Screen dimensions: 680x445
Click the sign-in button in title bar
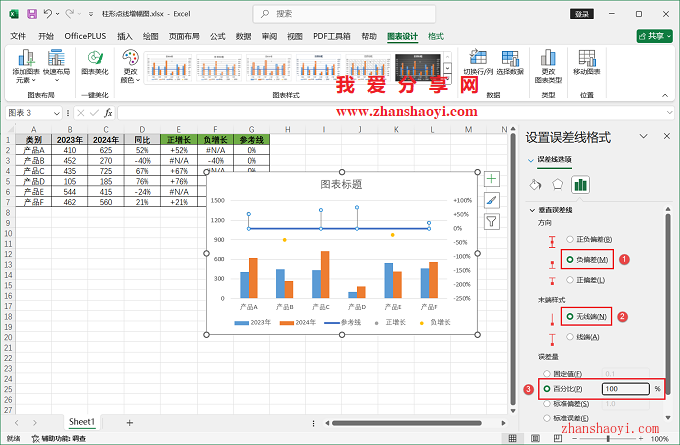pyautogui.click(x=582, y=14)
